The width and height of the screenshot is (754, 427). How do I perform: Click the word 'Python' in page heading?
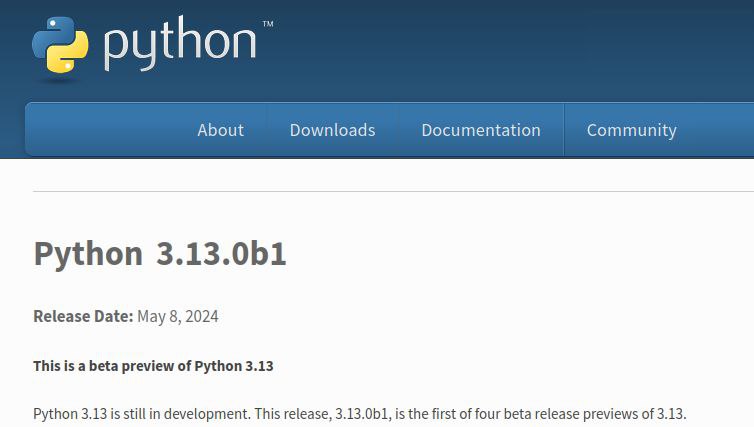coord(88,254)
